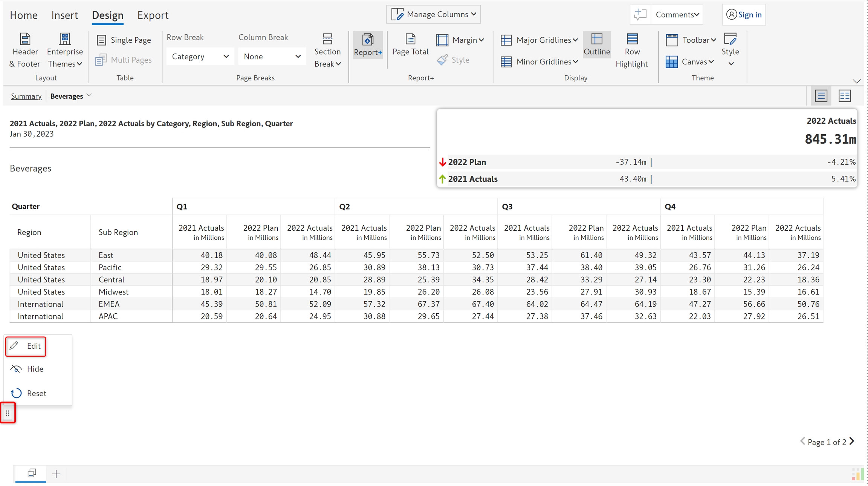The image size is (868, 486).
Task: Click the add comment icon
Action: pyautogui.click(x=640, y=15)
